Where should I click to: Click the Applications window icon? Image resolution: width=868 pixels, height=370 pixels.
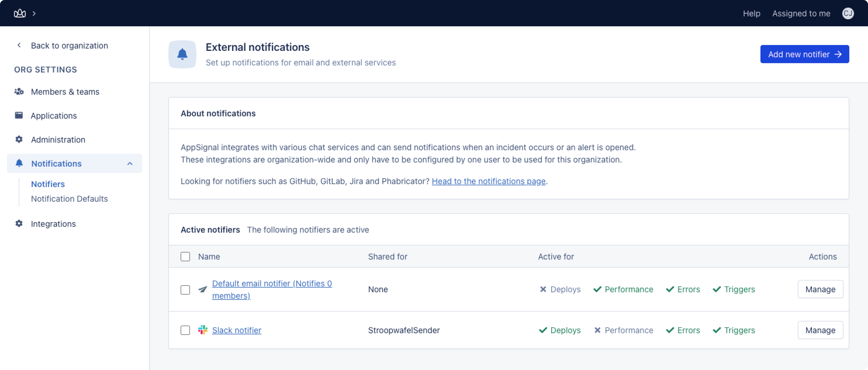tap(19, 115)
